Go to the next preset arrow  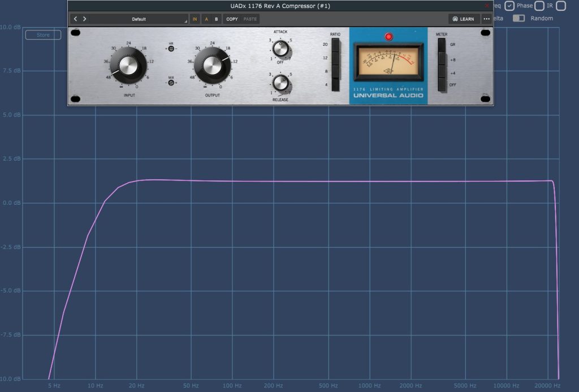tap(85, 19)
